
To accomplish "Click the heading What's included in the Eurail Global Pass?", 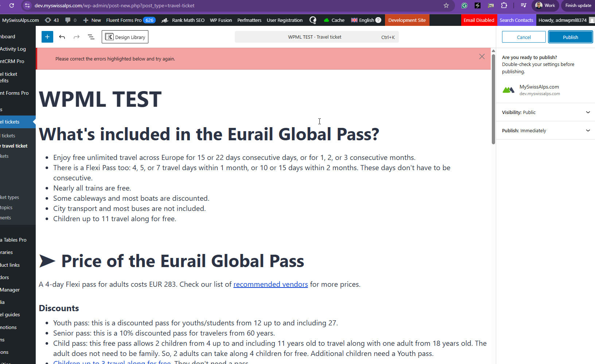I will 209,134.
